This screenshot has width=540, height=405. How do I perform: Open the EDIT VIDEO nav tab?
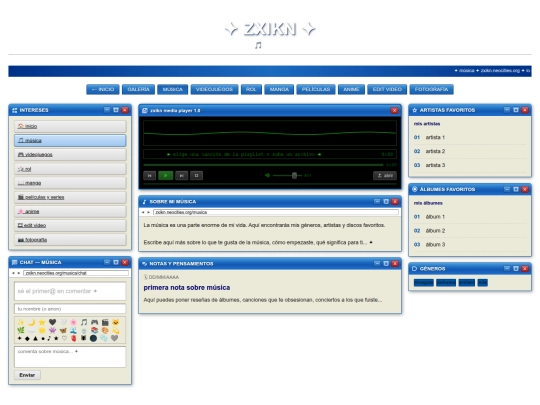387,90
